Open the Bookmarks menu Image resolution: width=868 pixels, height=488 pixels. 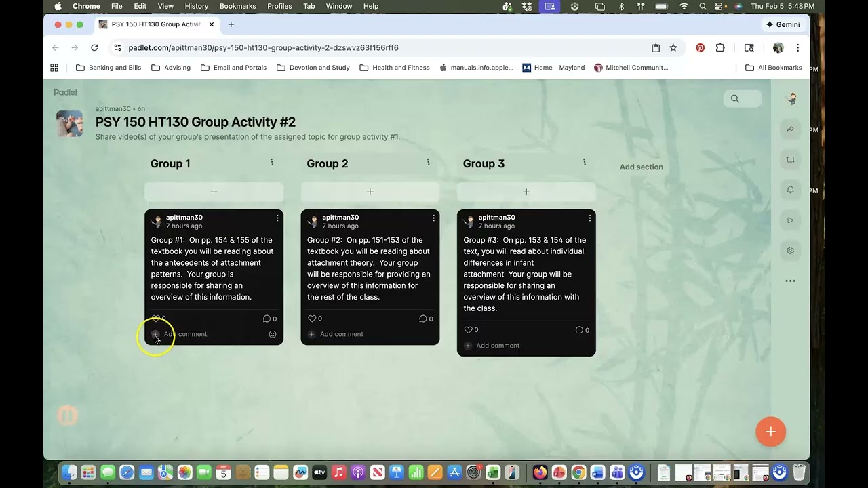click(x=238, y=6)
